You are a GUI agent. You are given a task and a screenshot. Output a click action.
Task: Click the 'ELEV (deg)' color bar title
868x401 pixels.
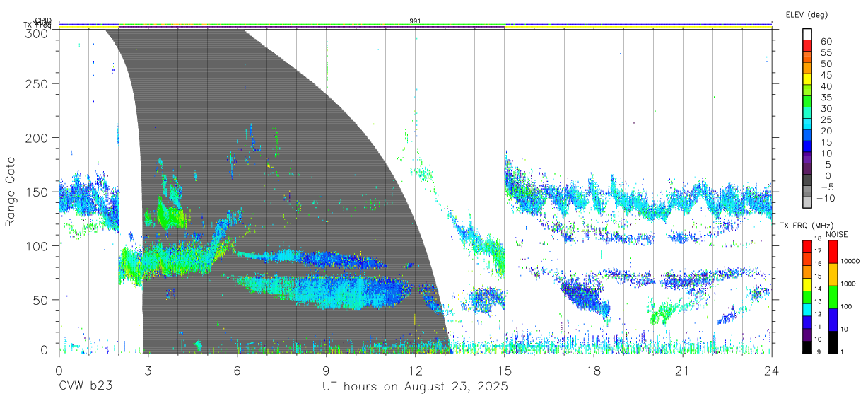click(806, 14)
